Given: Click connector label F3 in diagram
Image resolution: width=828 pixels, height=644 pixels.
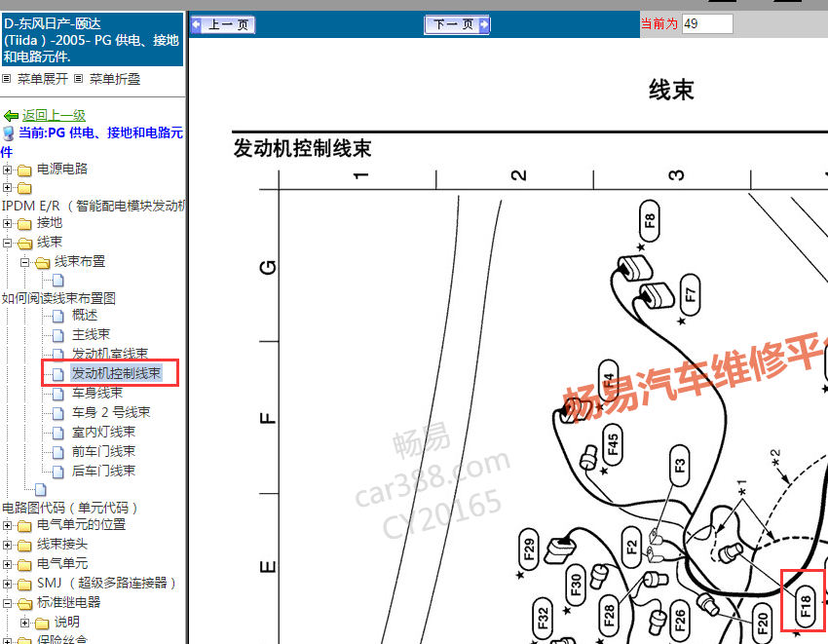Looking at the screenshot, I should (x=680, y=466).
